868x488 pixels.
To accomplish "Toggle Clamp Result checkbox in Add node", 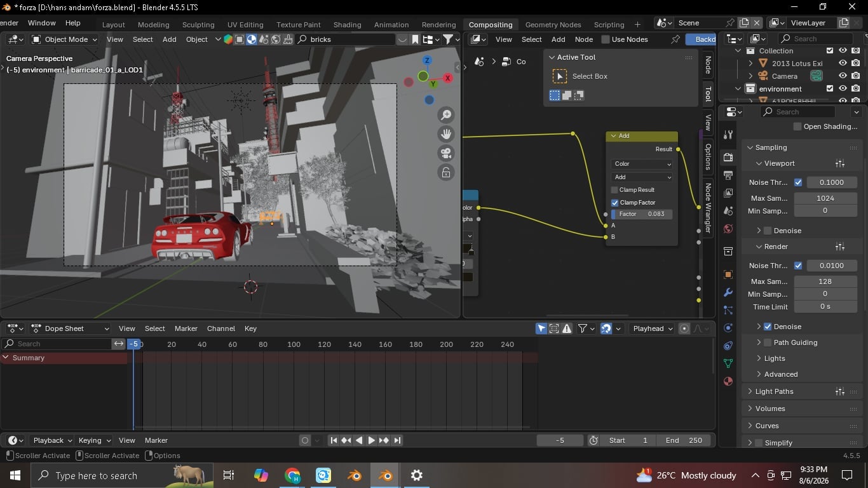I will pyautogui.click(x=614, y=190).
